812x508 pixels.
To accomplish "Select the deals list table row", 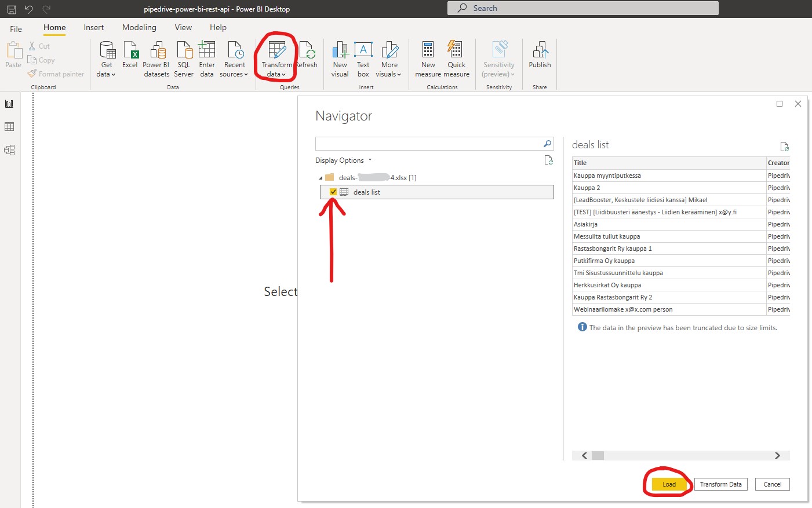I will (x=437, y=192).
